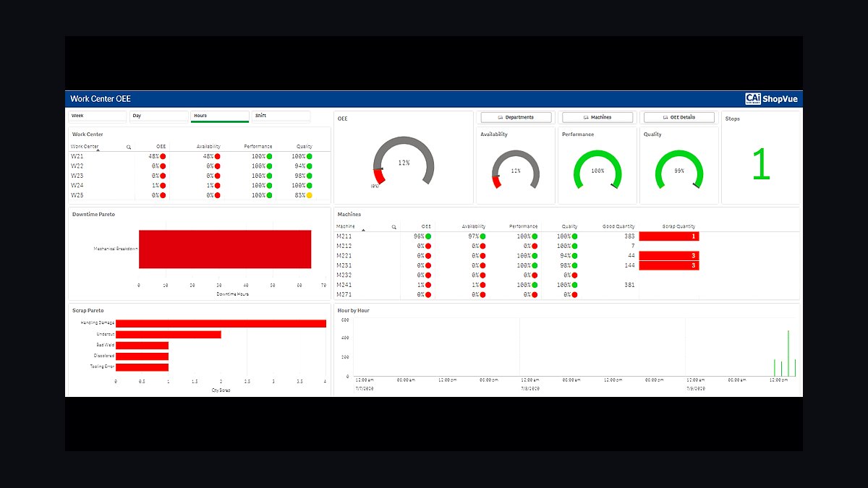The width and height of the screenshot is (868, 488).
Task: Select the Hours time filter tab
Action: point(220,116)
